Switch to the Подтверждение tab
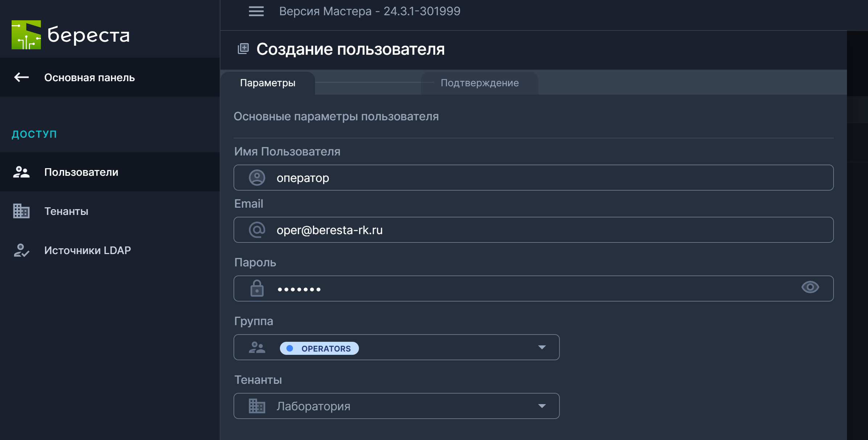Screen dimensions: 868x440 [479, 83]
